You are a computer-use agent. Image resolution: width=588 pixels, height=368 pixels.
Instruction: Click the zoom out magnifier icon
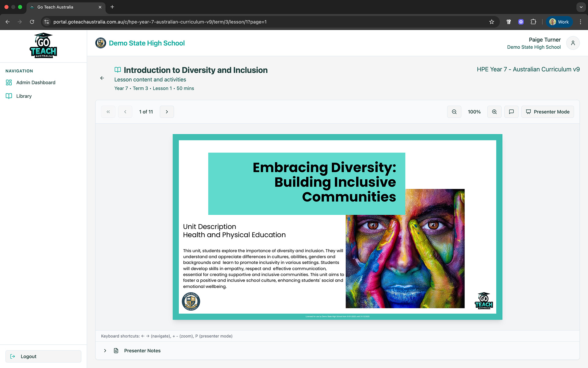tap(454, 112)
